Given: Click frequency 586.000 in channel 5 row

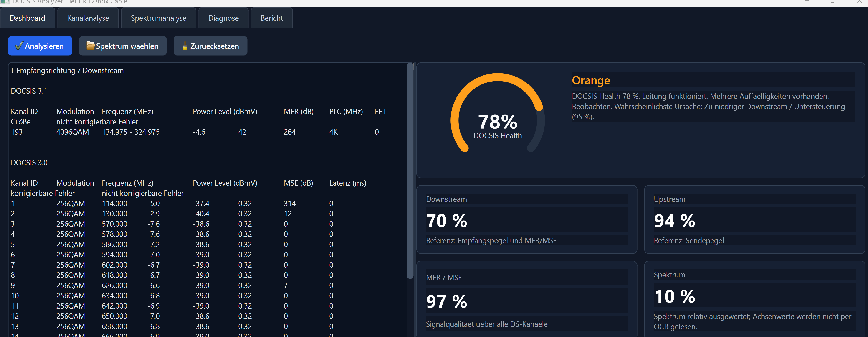Looking at the screenshot, I should 115,244.
